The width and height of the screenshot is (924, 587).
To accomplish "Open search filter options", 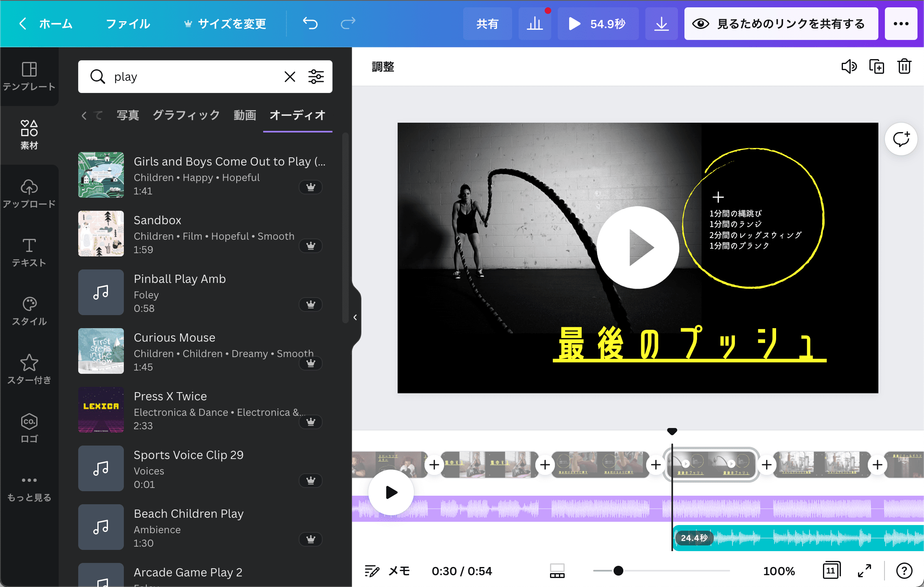I will point(317,76).
